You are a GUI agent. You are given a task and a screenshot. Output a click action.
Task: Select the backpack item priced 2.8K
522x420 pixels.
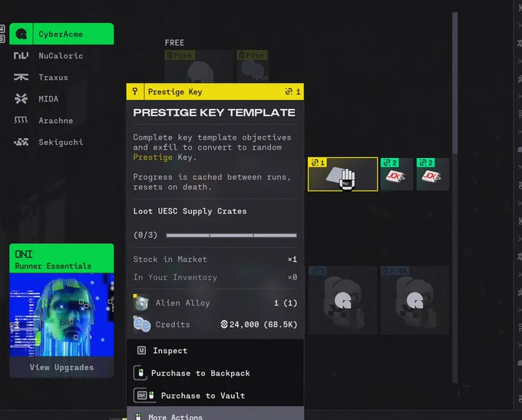415,300
